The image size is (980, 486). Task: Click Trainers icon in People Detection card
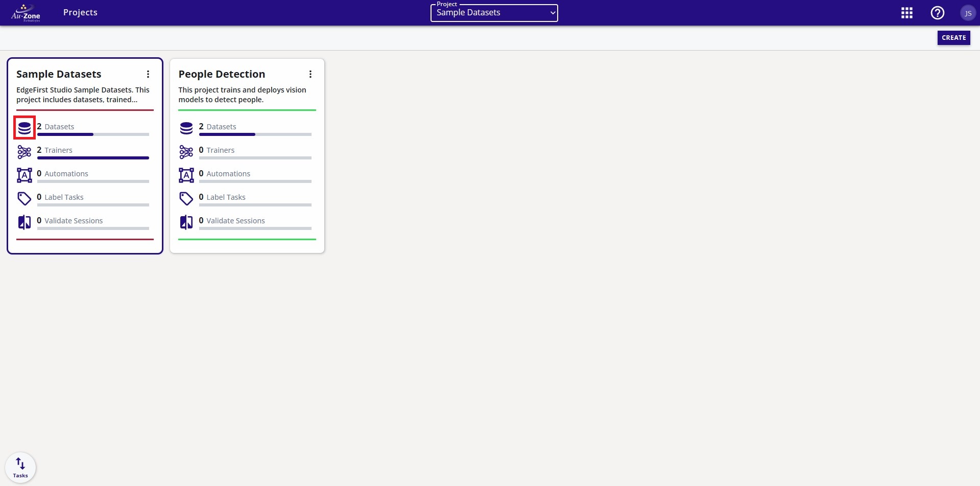[x=186, y=152]
